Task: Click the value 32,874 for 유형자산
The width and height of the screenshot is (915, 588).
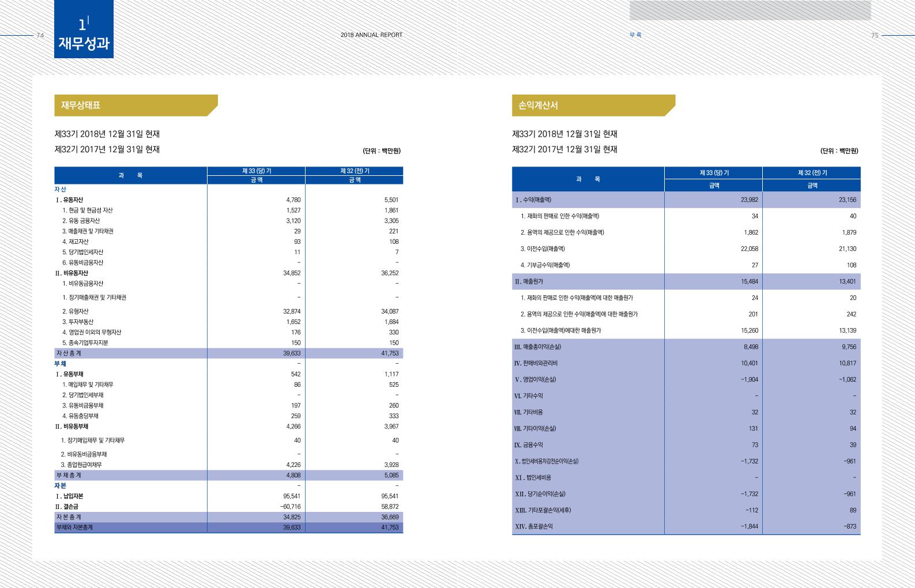Action: point(292,311)
